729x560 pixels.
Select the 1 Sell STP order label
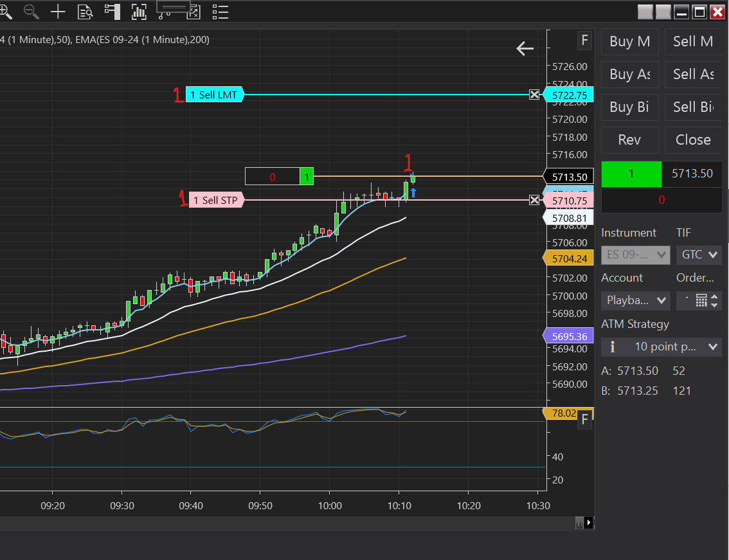[216, 201]
